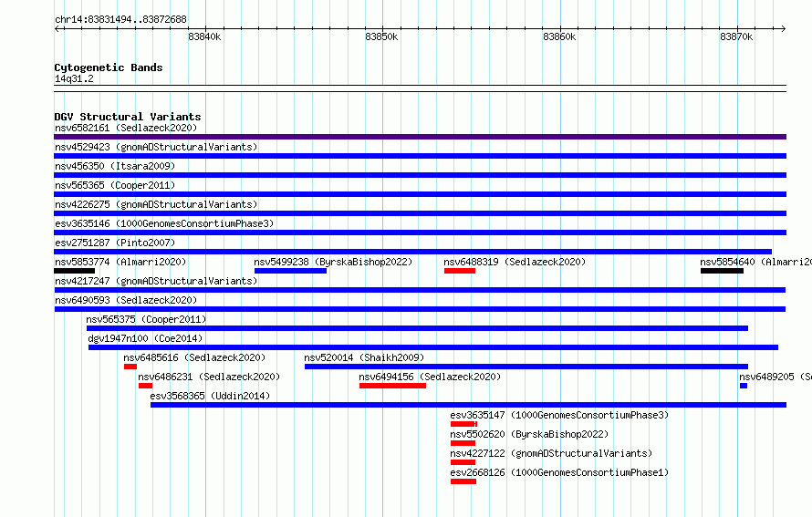Open nsv4529423 (gnomADStructuralVariants) label
Screen dimensions: 812x517
coord(156,147)
